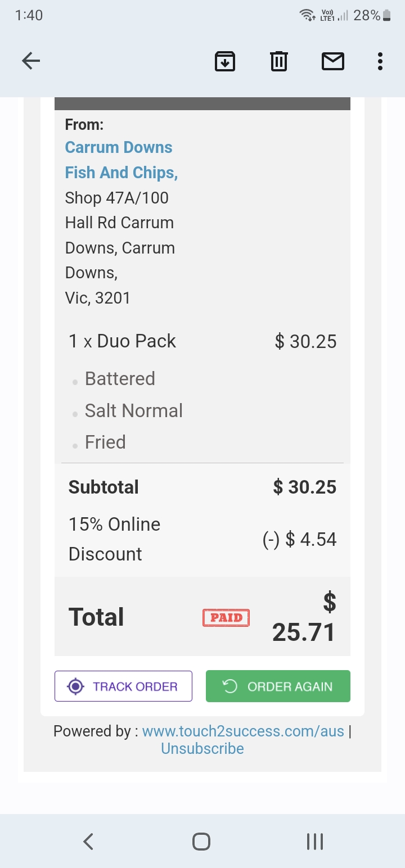Tap the battery indicator in status bar
This screenshot has height=868, width=405.
(x=386, y=16)
